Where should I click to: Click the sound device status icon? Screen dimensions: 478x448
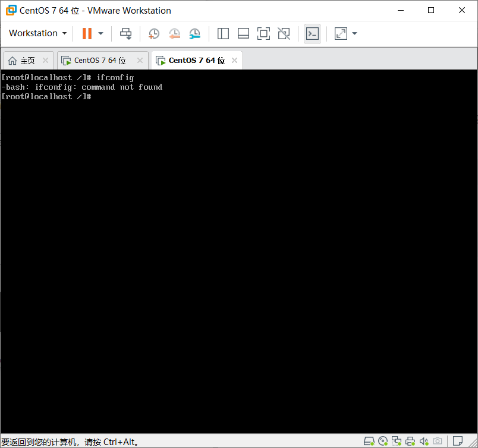click(x=423, y=441)
